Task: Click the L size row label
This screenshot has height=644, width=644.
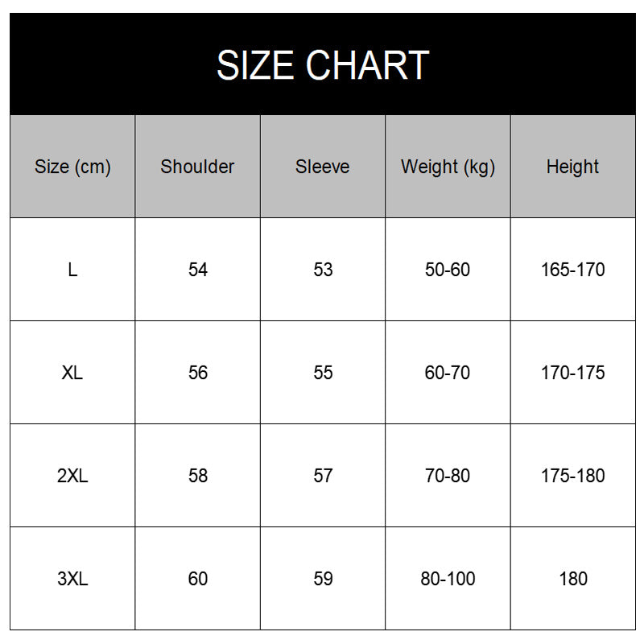Action: point(72,270)
